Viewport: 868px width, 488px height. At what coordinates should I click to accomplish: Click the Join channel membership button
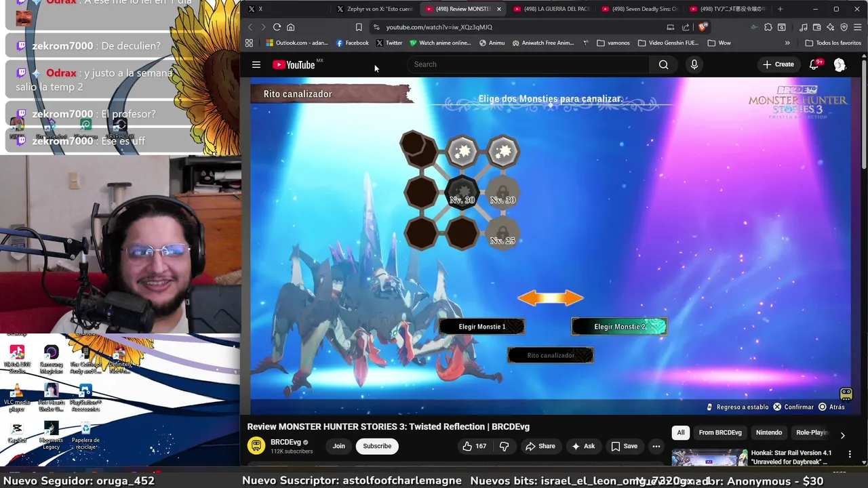[x=338, y=446]
